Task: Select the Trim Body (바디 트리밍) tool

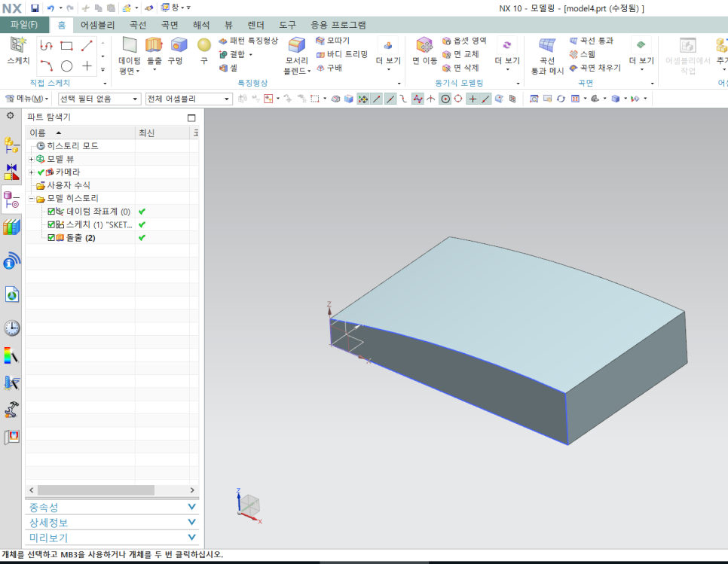Action: coord(341,54)
